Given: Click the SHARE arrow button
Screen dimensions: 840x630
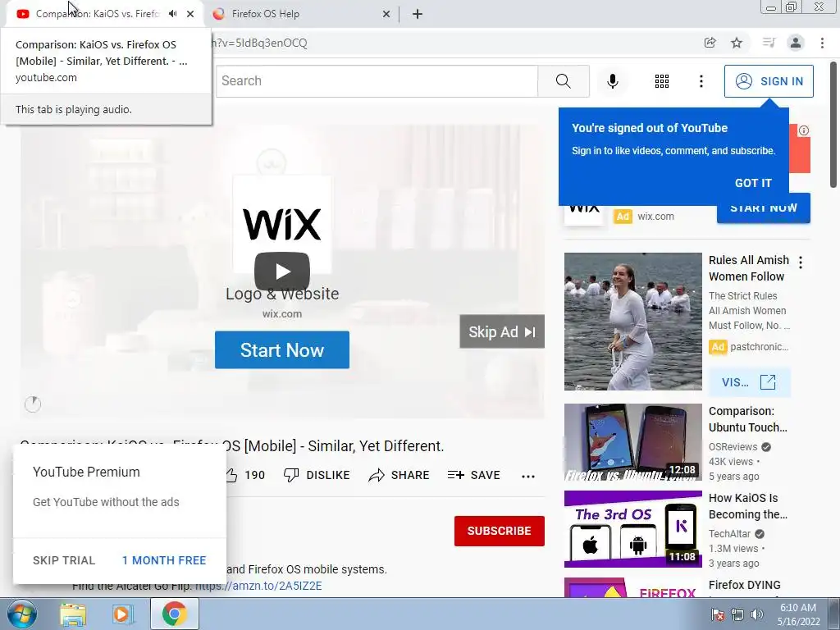Looking at the screenshot, I should click(399, 475).
